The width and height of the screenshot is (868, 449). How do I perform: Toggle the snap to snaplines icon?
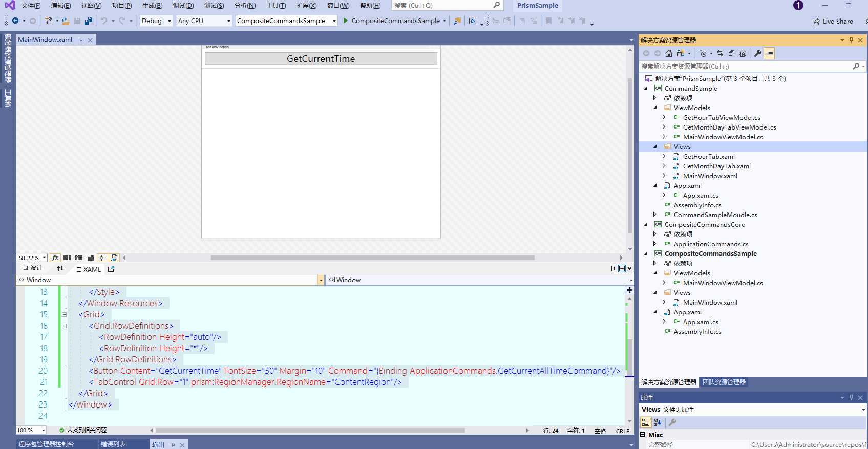[102, 258]
